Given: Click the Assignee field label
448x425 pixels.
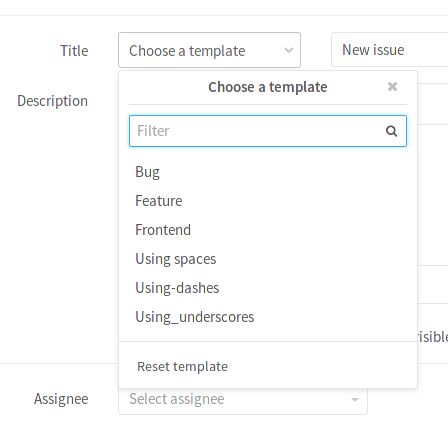Looking at the screenshot, I should point(61,399).
